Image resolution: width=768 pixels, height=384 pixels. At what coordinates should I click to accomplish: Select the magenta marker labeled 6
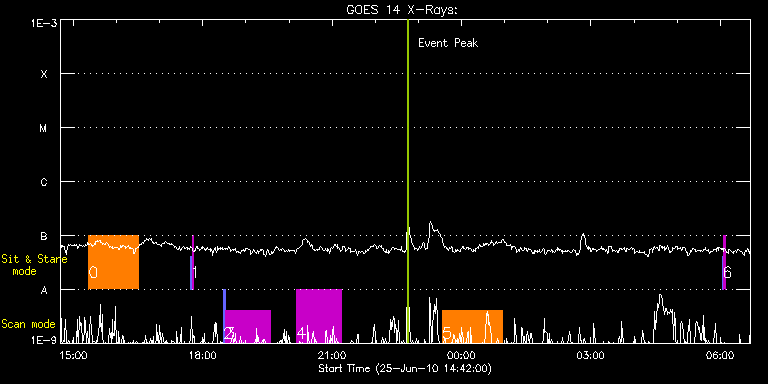tap(724, 262)
